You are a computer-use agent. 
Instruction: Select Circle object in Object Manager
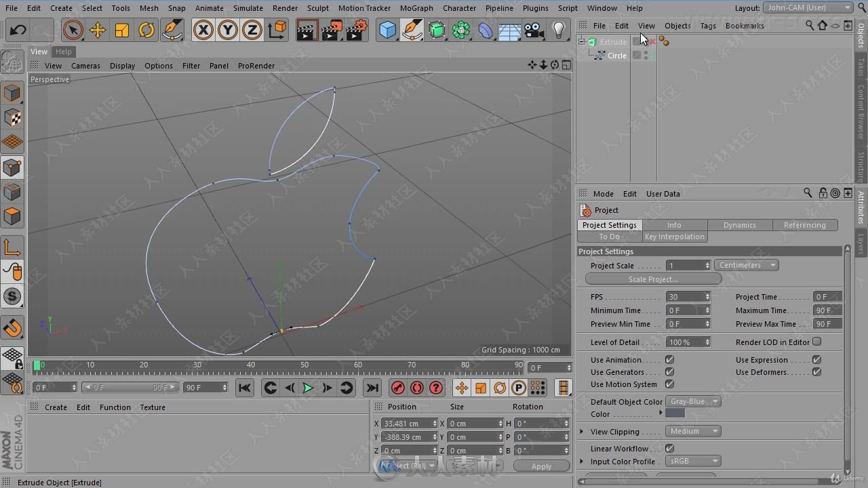pyautogui.click(x=616, y=56)
